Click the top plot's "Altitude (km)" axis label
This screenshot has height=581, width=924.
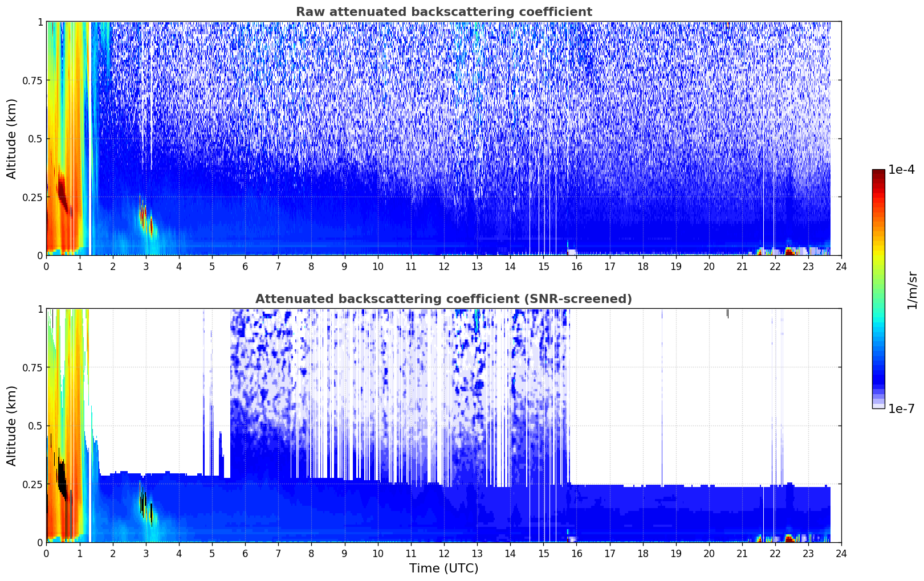[x=12, y=138]
